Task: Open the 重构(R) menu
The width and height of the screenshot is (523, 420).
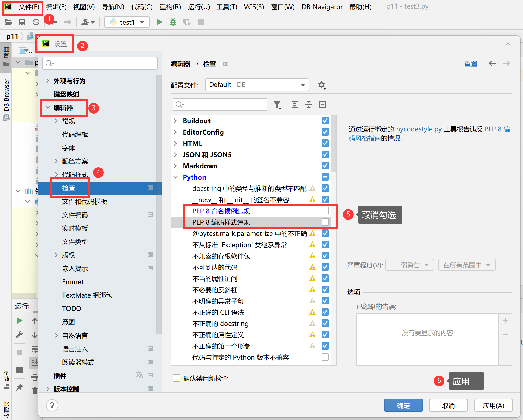Action: [x=170, y=7]
